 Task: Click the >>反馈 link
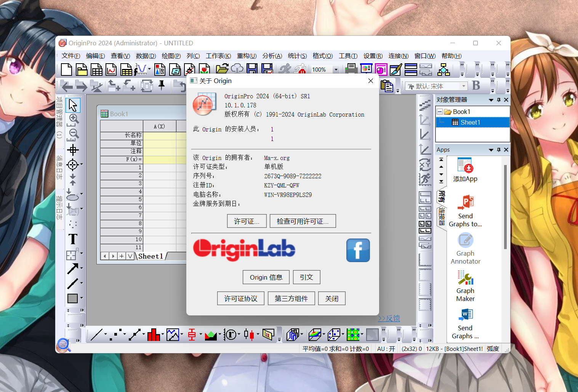(x=389, y=318)
